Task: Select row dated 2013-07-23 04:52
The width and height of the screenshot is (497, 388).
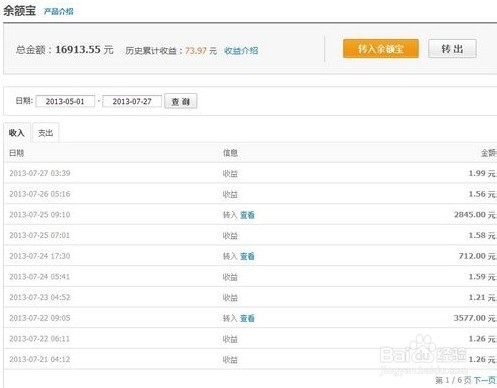Action: tap(250, 297)
